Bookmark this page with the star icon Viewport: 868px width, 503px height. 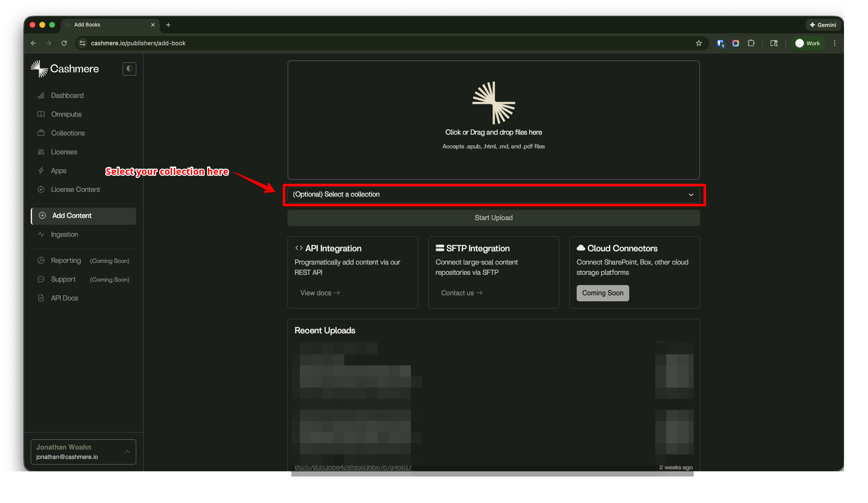click(699, 43)
